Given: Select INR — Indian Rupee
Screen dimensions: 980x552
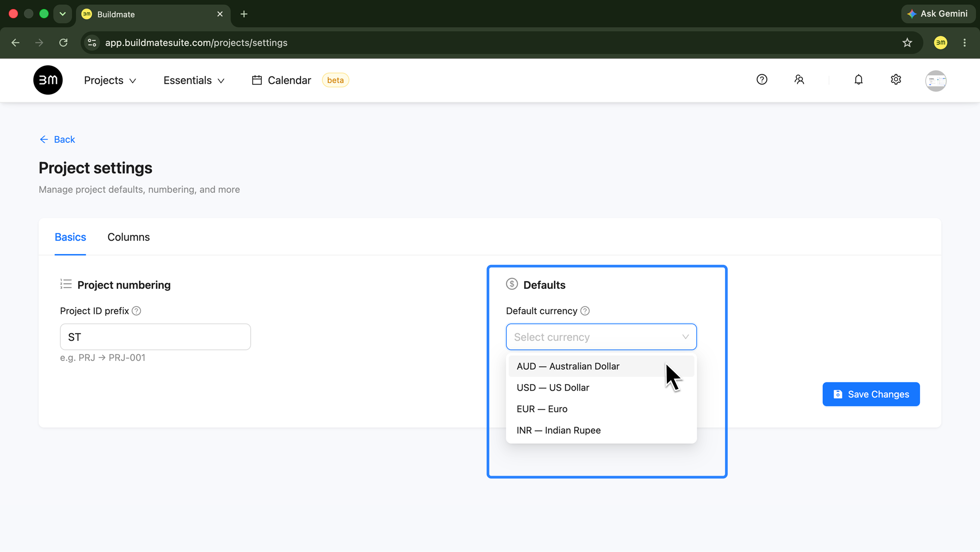Looking at the screenshot, I should point(601,430).
